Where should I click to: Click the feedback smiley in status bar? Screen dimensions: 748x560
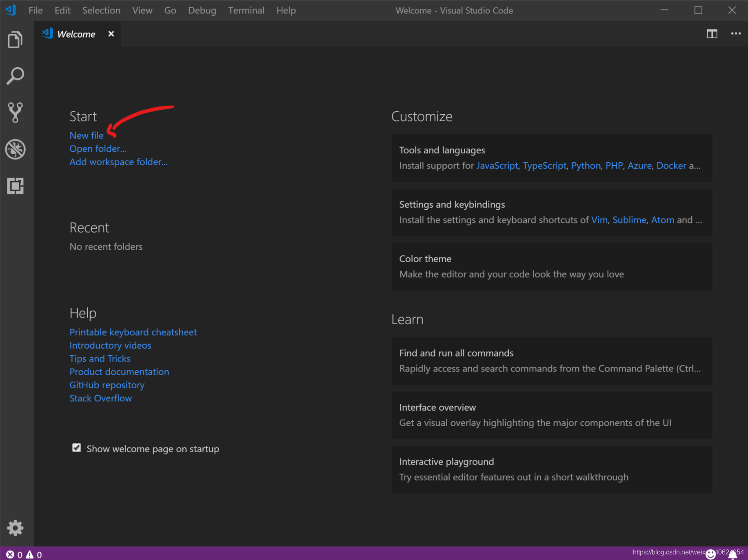pyautogui.click(x=711, y=554)
